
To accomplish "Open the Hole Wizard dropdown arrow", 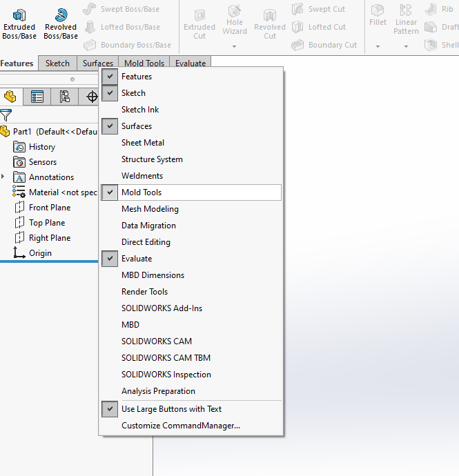I will 234,46.
